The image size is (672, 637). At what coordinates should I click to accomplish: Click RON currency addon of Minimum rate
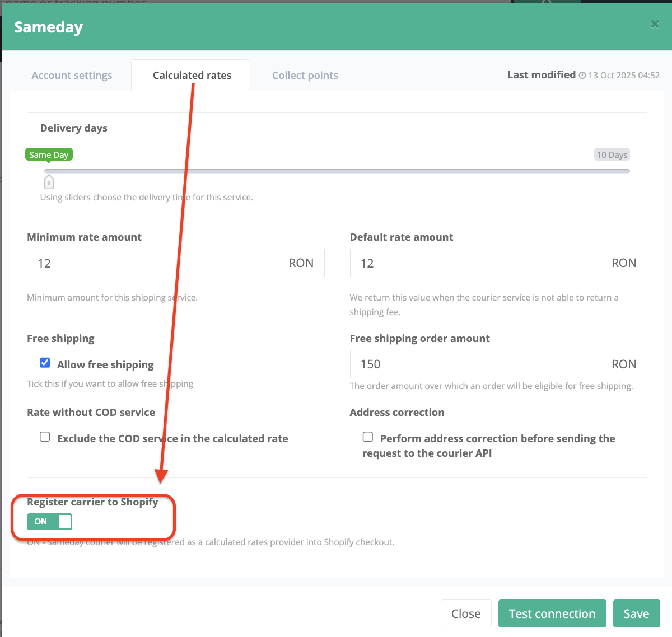click(301, 263)
